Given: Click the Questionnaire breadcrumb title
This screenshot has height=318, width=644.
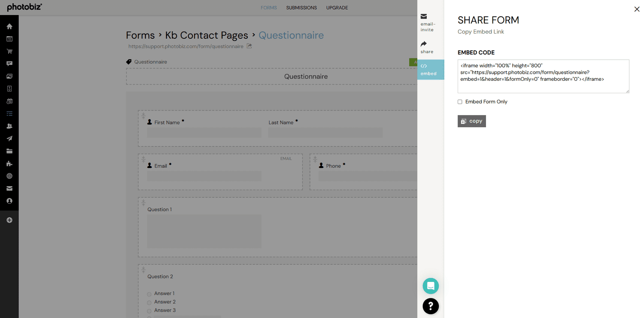Looking at the screenshot, I should [291, 35].
